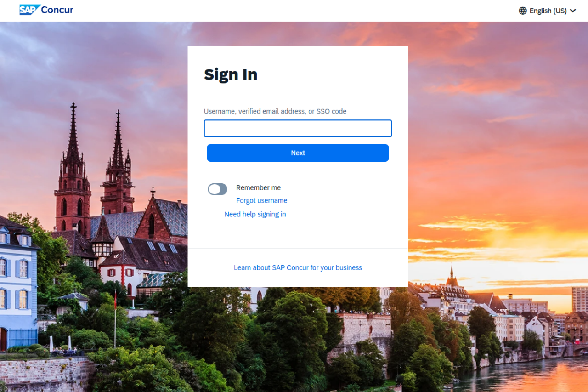Click the Remember me label text
This screenshot has width=588, height=392.
click(x=258, y=187)
